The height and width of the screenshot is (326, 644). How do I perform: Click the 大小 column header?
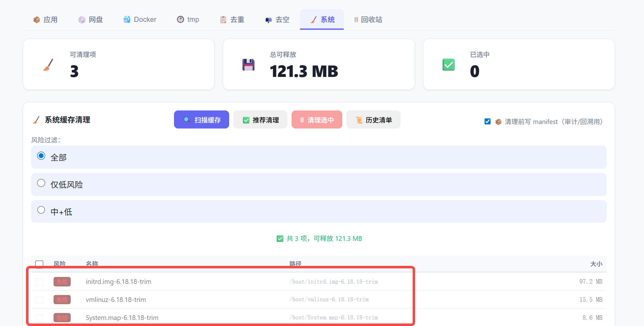tap(596, 264)
